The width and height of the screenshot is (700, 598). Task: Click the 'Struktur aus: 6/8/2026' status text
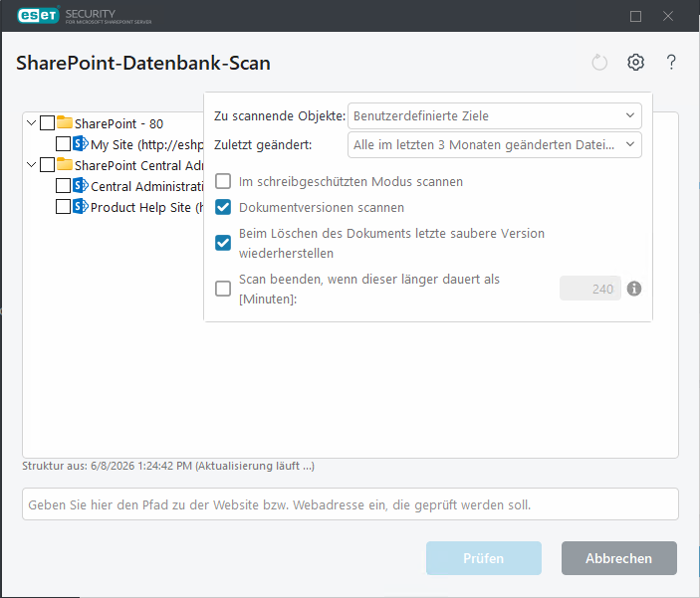(168, 466)
